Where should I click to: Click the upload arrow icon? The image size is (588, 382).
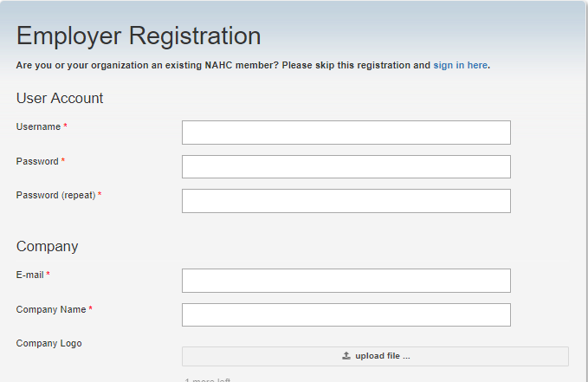(x=346, y=356)
